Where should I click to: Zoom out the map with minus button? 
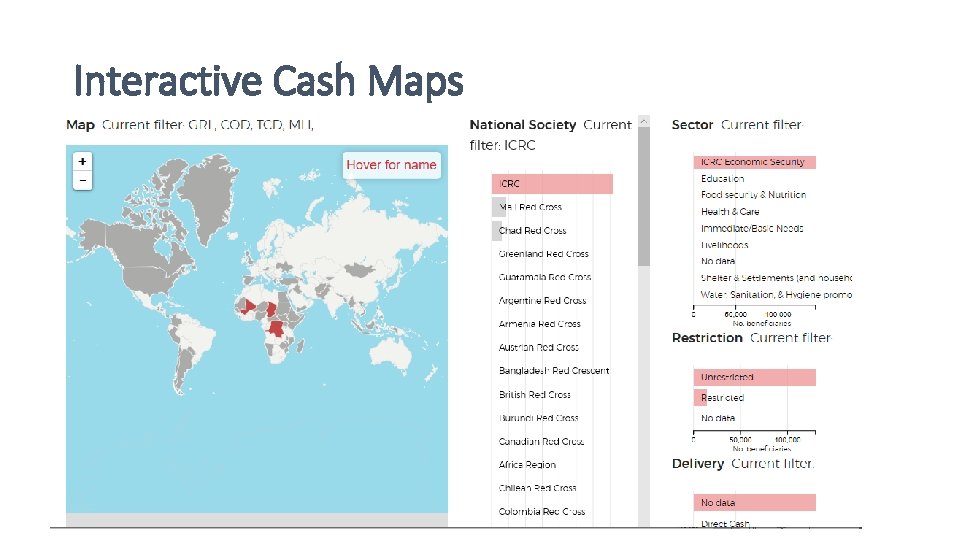pos(83,181)
